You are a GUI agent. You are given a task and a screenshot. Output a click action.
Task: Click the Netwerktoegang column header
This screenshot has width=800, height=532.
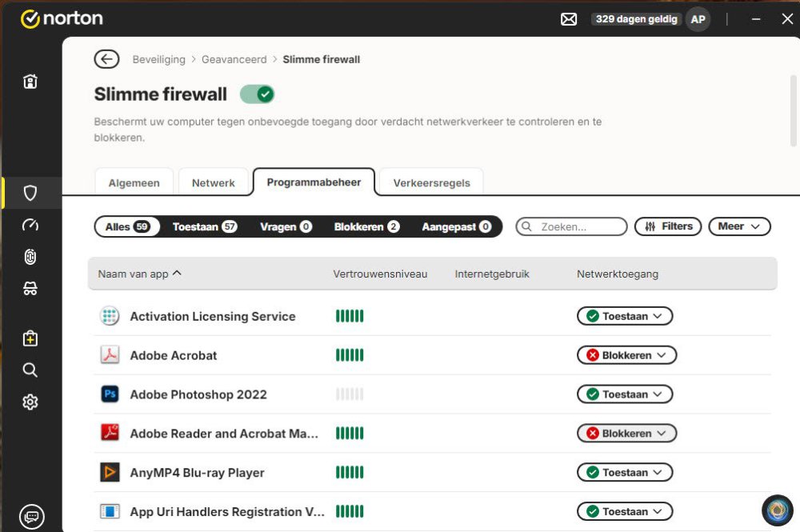(618, 274)
